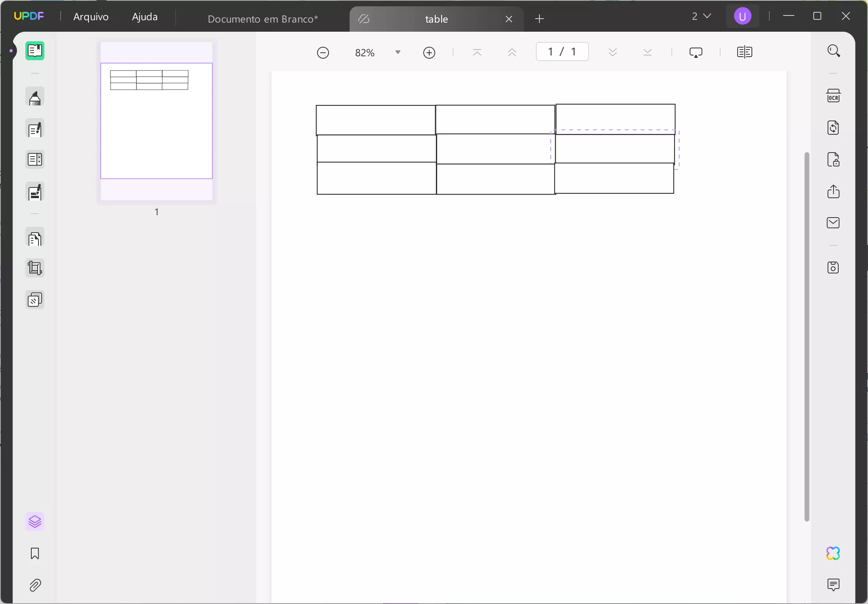Viewport: 868px width, 604px height.
Task: Open the Arquivo menu
Action: tap(91, 17)
